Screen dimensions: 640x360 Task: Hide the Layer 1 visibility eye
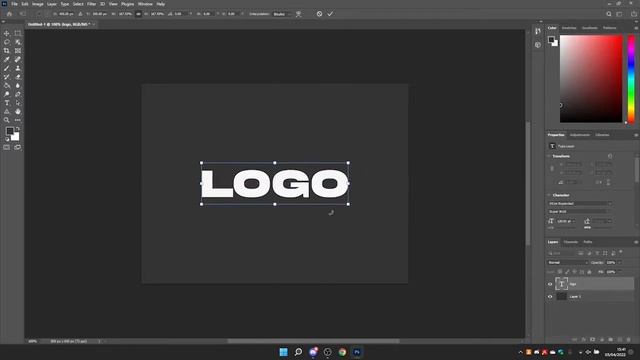(x=550, y=297)
